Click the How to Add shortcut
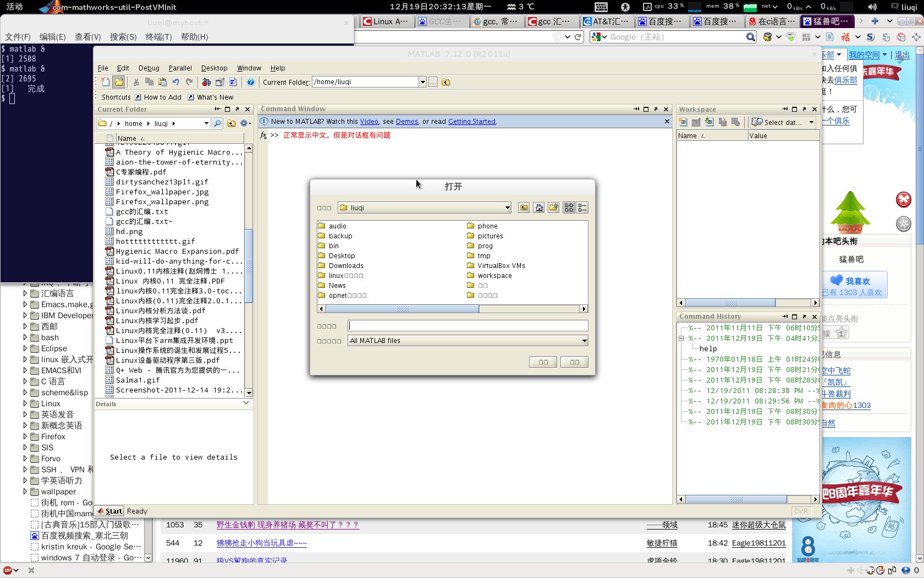The height and width of the screenshot is (578, 924). coord(158,97)
